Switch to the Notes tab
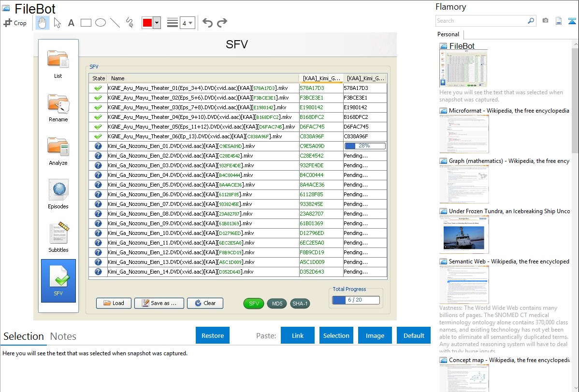The width and height of the screenshot is (579, 392). (63, 336)
